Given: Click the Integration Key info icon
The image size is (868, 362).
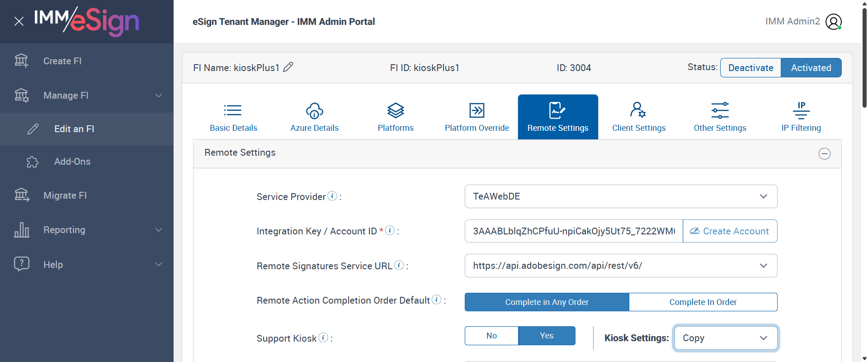Looking at the screenshot, I should tap(390, 230).
